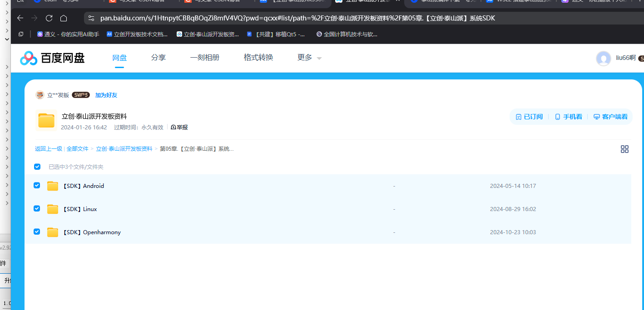The image size is (644, 310).
Task: Go back using the browser back arrow
Action: (20, 18)
